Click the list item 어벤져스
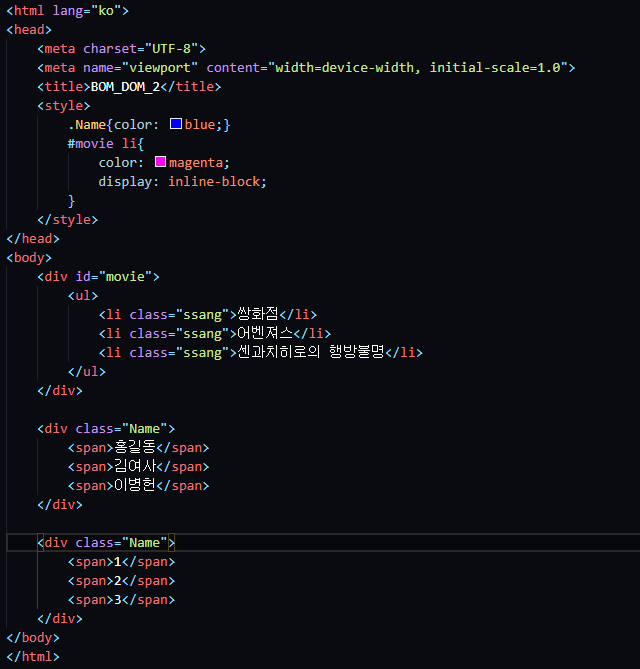Viewport: 640px width, 669px height. click(215, 333)
